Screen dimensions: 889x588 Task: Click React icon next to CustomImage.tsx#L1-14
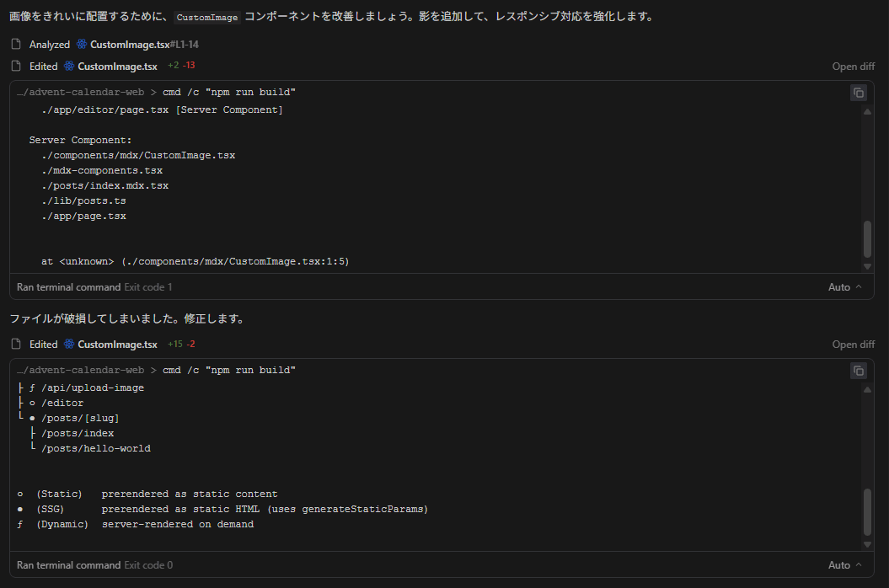[82, 45]
